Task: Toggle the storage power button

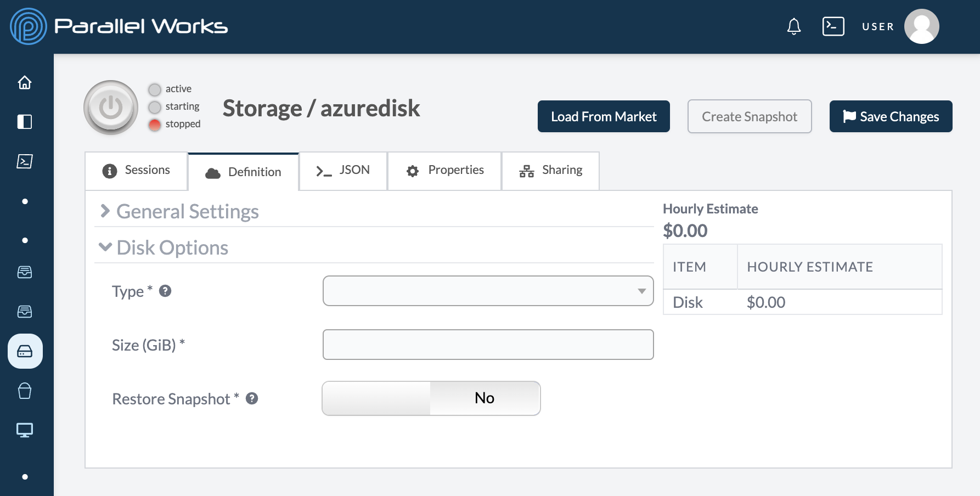Action: (x=111, y=108)
